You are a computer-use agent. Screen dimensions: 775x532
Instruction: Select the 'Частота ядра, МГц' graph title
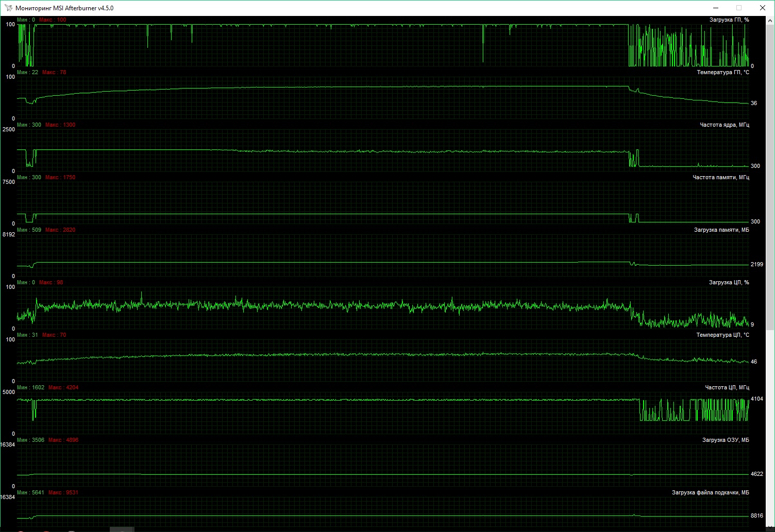click(x=725, y=125)
